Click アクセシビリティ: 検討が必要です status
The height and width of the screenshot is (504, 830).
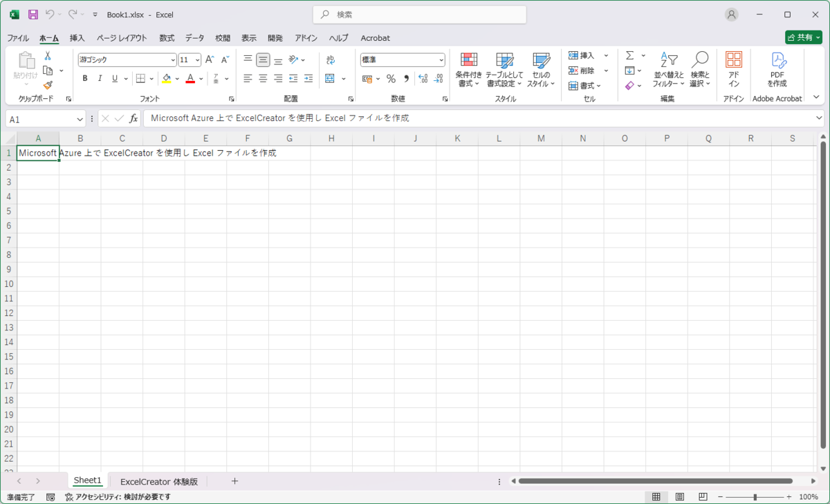tap(118, 497)
